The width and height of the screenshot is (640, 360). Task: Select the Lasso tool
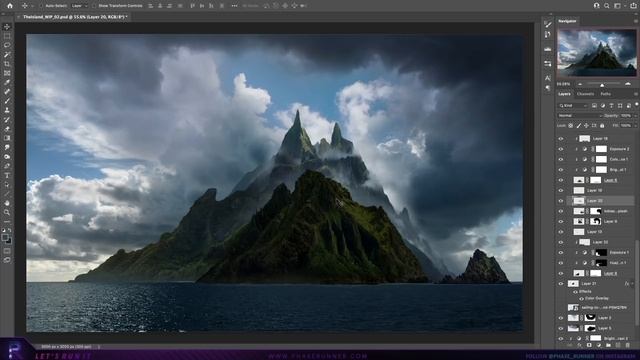click(7, 45)
